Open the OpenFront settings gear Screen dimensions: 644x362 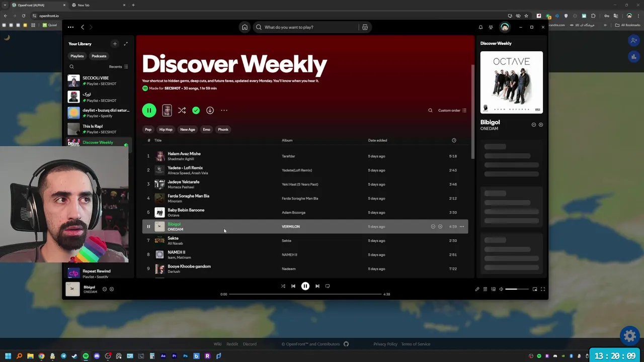click(629, 335)
